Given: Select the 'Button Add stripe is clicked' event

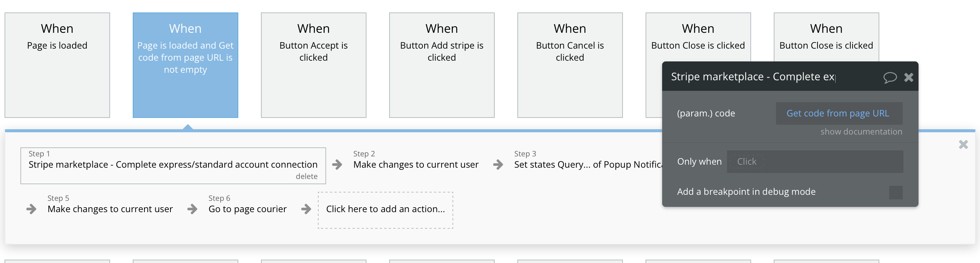Looking at the screenshot, I should (x=441, y=64).
